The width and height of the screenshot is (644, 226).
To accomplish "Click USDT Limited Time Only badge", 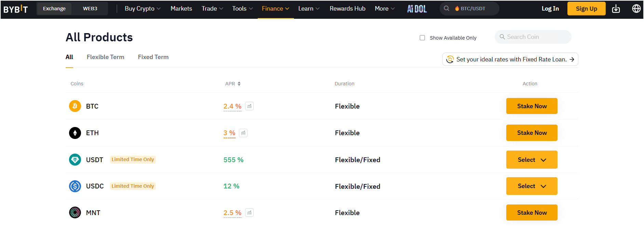I will point(133,159).
